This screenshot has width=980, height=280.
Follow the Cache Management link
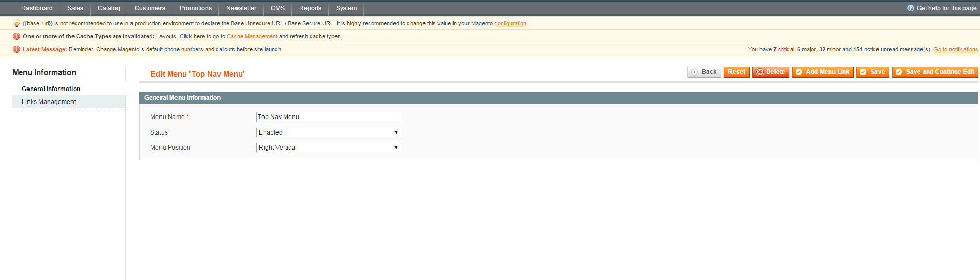click(252, 37)
